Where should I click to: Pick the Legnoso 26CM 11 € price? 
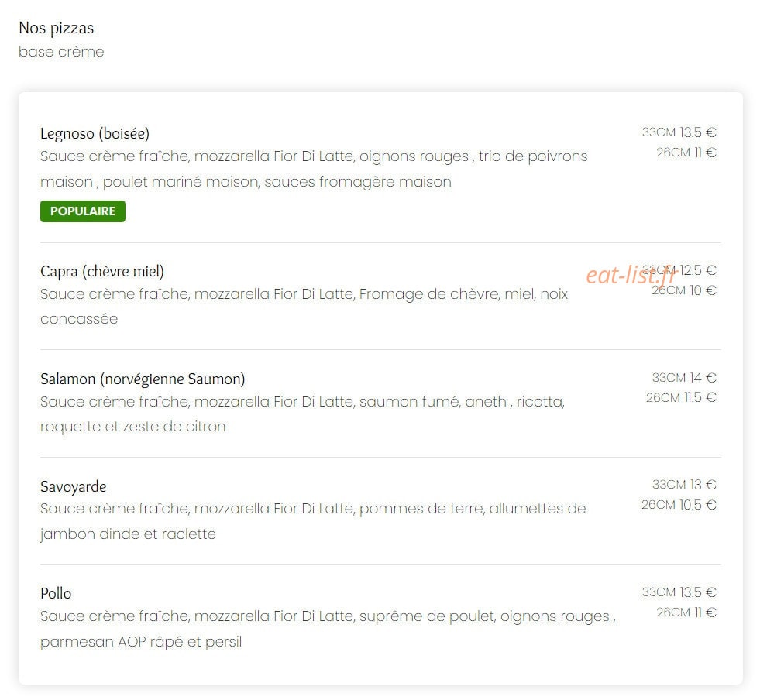coord(686,153)
